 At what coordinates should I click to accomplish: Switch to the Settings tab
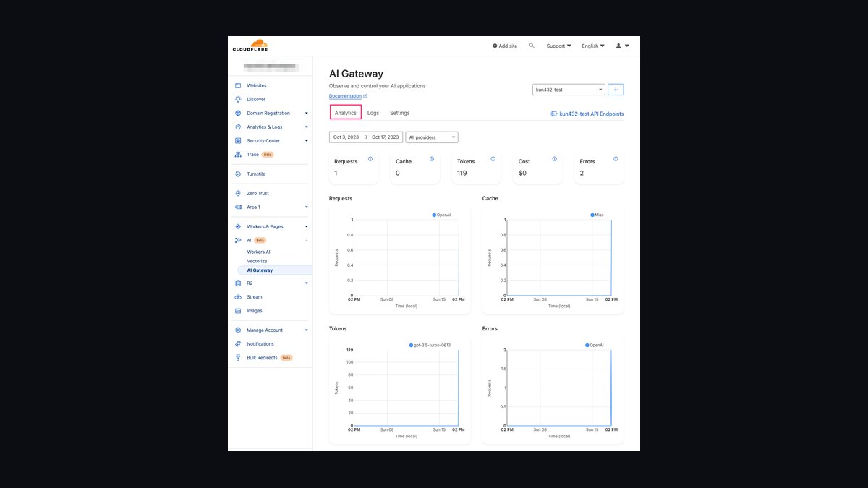coord(400,113)
